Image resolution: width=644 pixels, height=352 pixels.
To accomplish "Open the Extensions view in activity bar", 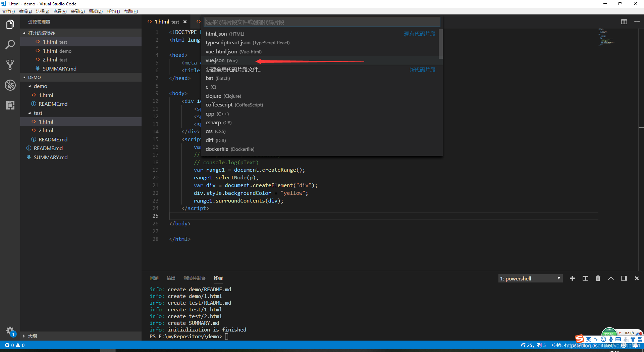I will click(10, 105).
